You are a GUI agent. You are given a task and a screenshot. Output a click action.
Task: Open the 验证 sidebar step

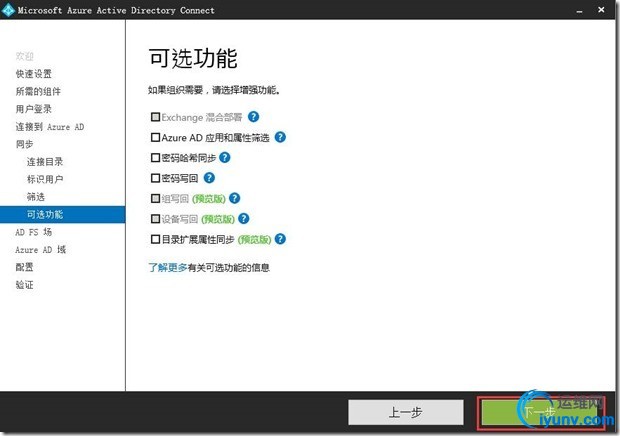pyautogui.click(x=25, y=285)
